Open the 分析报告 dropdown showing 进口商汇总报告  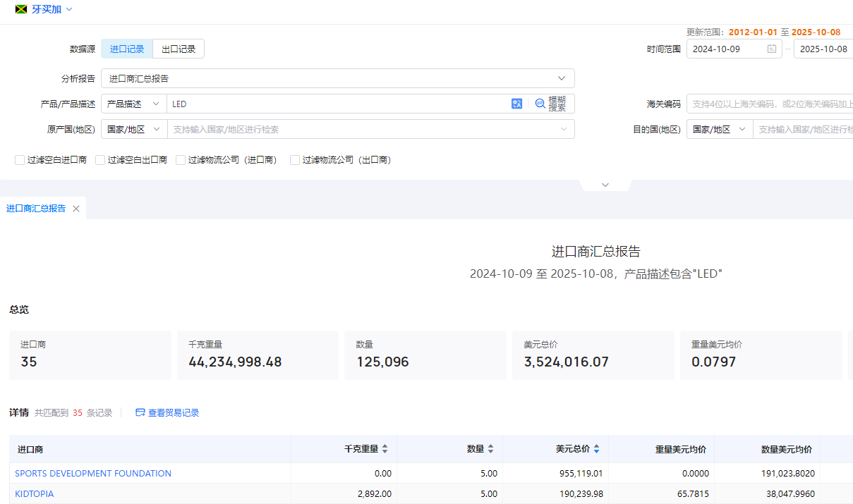[337, 78]
